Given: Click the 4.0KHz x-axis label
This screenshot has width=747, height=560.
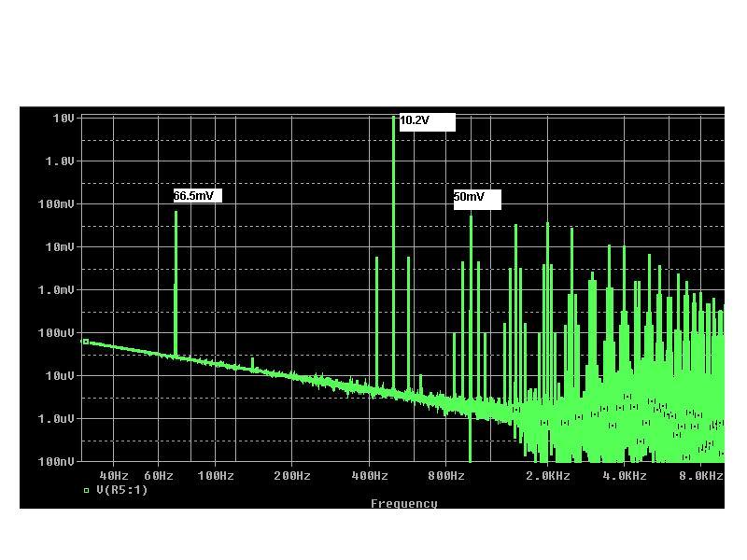Looking at the screenshot, I should click(x=625, y=476).
